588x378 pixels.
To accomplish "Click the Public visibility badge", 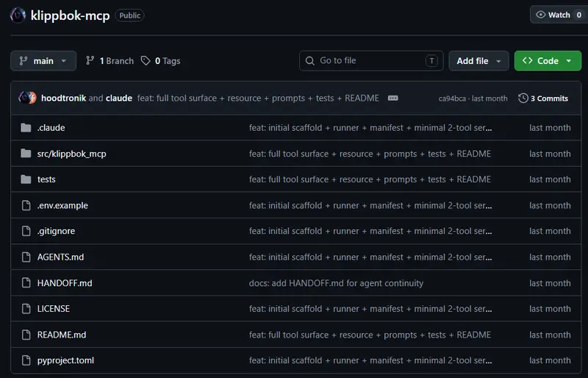I will [130, 15].
